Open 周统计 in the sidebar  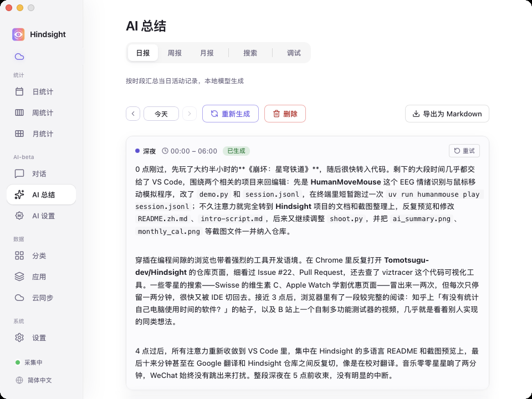tap(42, 112)
